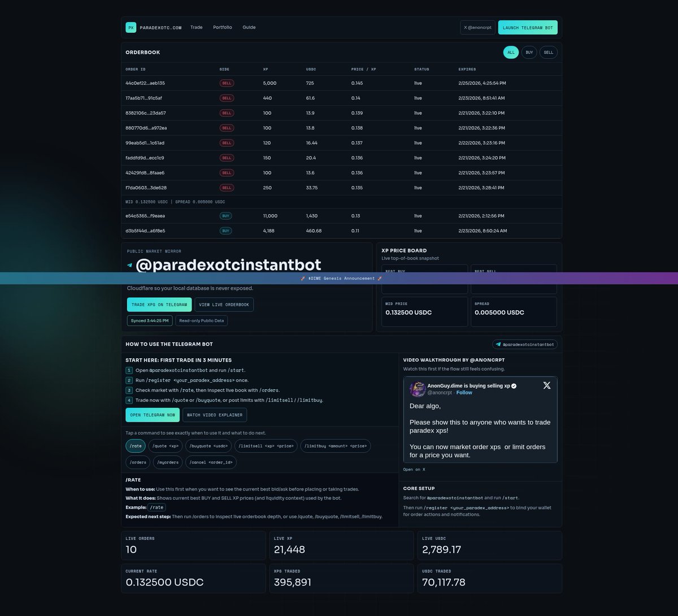
Task: Click TRADE XPS ON TELEGRAM button
Action: click(159, 305)
